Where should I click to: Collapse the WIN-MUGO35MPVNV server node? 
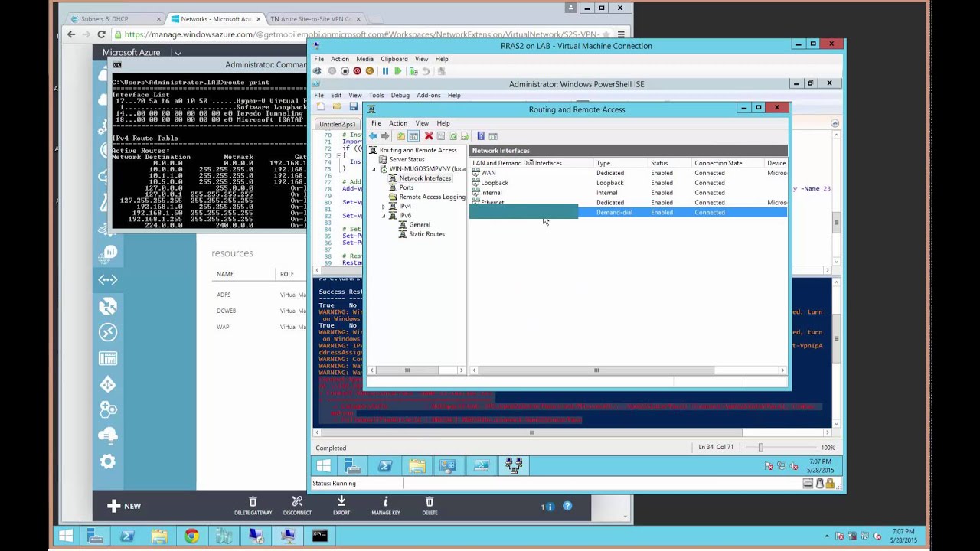(375, 169)
